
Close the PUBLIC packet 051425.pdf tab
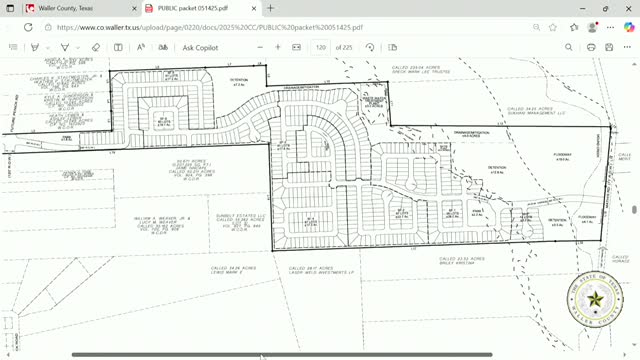tap(254, 8)
